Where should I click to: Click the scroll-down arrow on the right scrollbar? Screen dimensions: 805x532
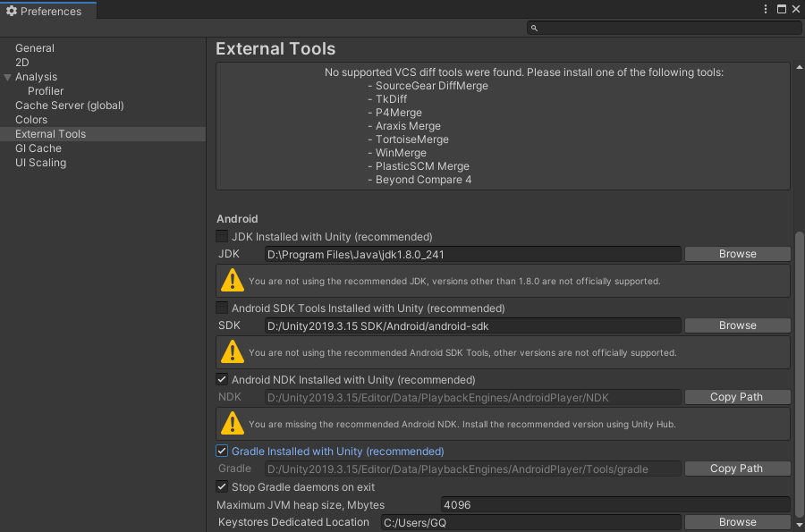coord(797,524)
